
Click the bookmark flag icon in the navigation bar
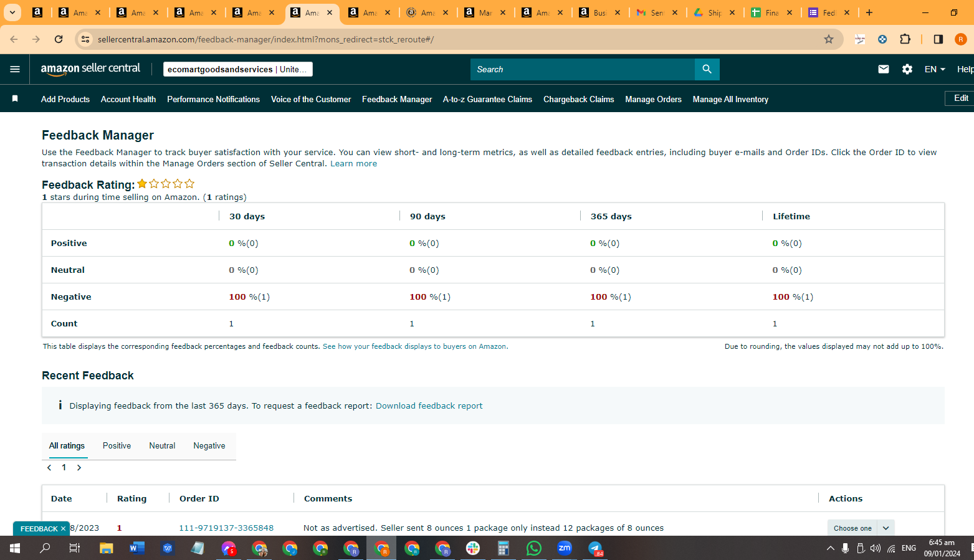pyautogui.click(x=15, y=99)
